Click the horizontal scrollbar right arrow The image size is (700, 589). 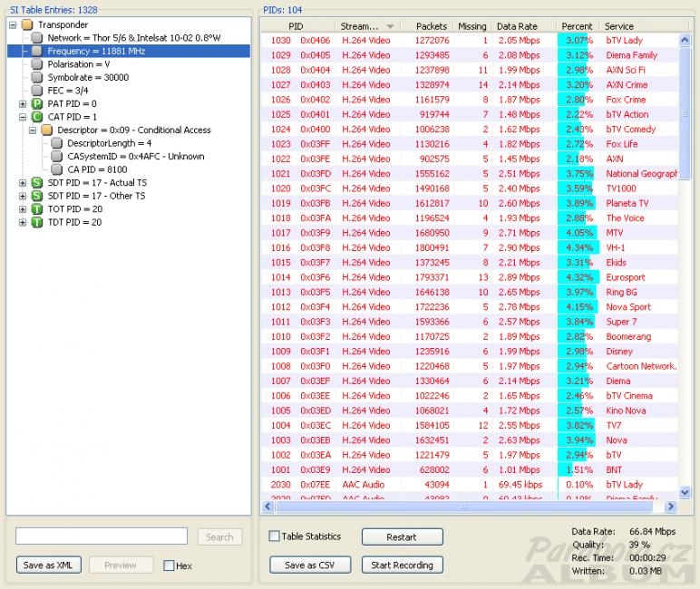671,507
